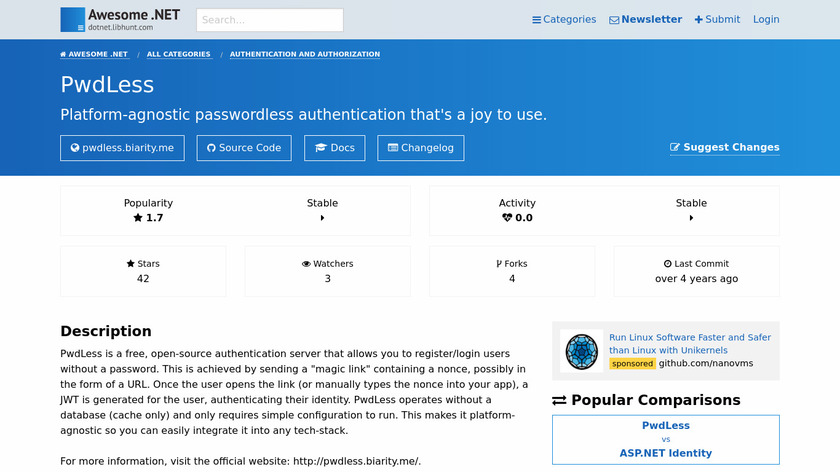Navigate to Awesome .NET home breadcrumb
The image size is (840, 472).
[x=94, y=54]
